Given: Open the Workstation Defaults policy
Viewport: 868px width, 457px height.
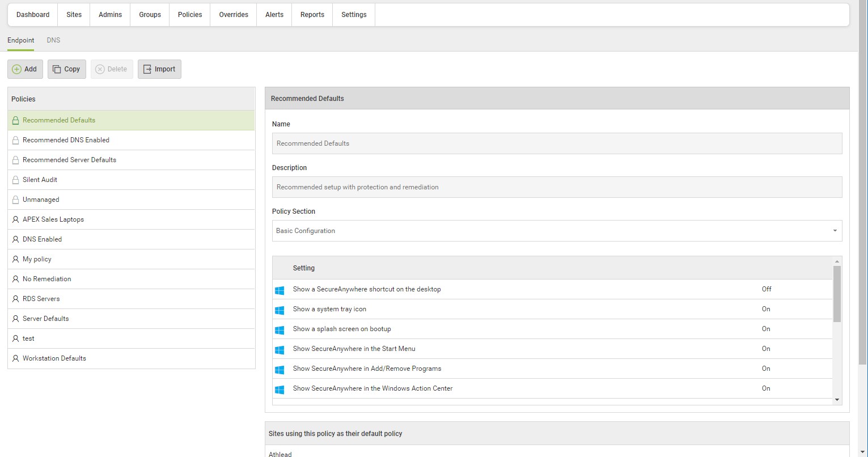Looking at the screenshot, I should pyautogui.click(x=132, y=358).
